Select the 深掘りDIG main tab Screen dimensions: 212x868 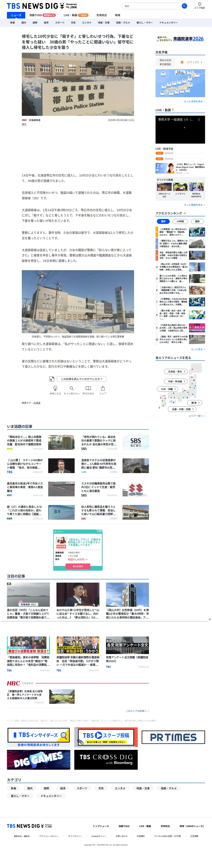click(x=42, y=15)
